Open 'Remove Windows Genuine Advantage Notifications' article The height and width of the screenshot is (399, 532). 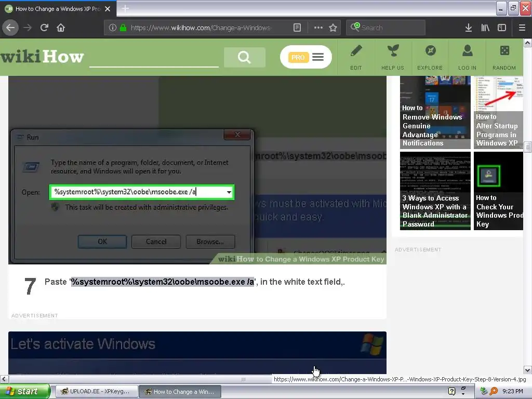pyautogui.click(x=435, y=112)
